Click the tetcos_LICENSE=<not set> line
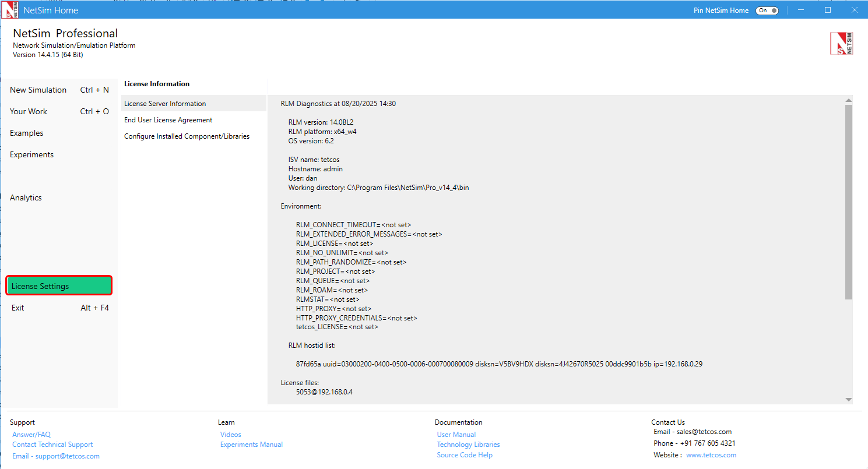Screen dimensions: 868x469 click(337, 327)
